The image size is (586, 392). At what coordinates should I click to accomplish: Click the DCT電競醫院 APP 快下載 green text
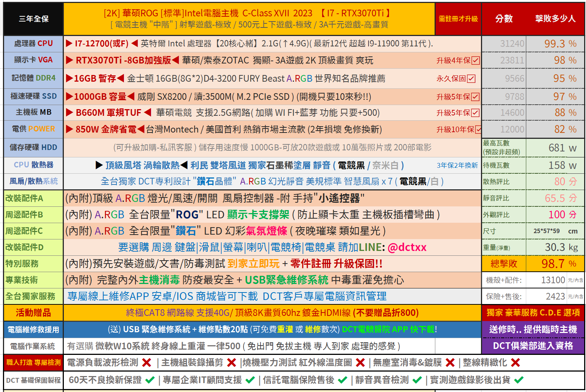click(388, 329)
